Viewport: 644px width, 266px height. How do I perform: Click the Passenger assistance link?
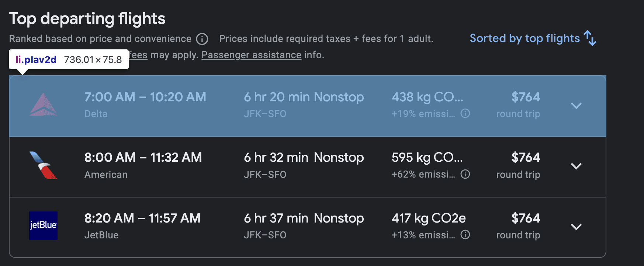(251, 55)
